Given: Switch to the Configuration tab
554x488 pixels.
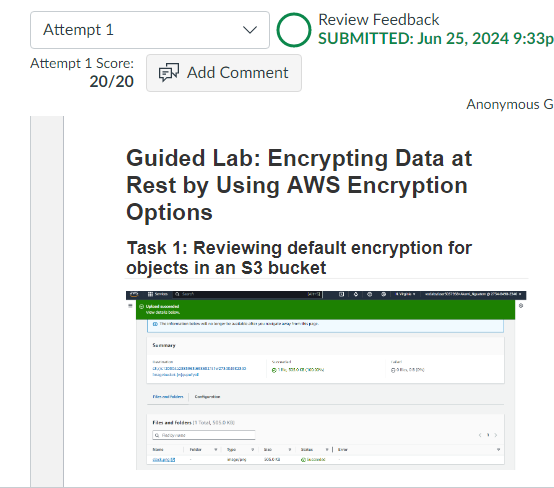Looking at the screenshot, I should (x=207, y=397).
